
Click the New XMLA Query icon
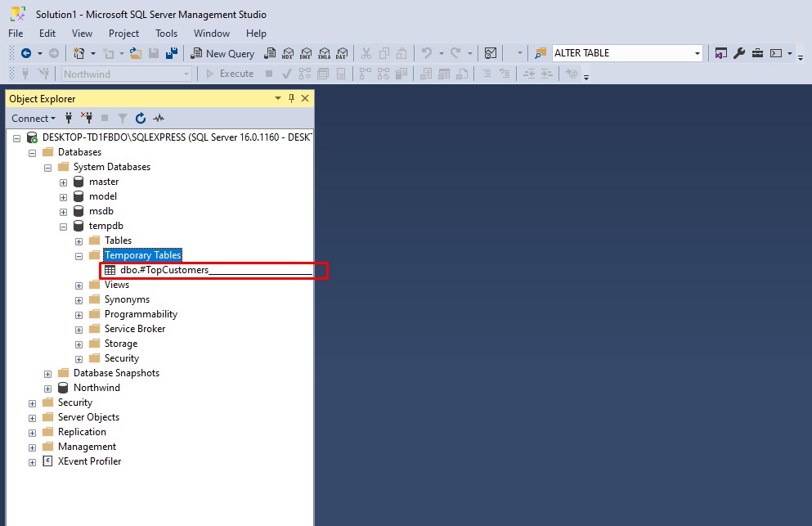click(322, 53)
